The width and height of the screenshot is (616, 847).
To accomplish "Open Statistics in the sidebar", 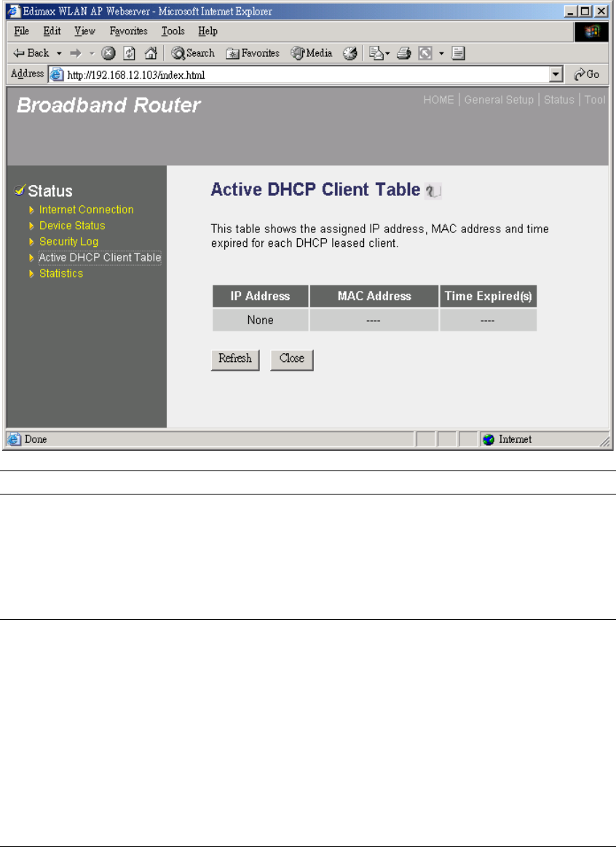I will (61, 273).
